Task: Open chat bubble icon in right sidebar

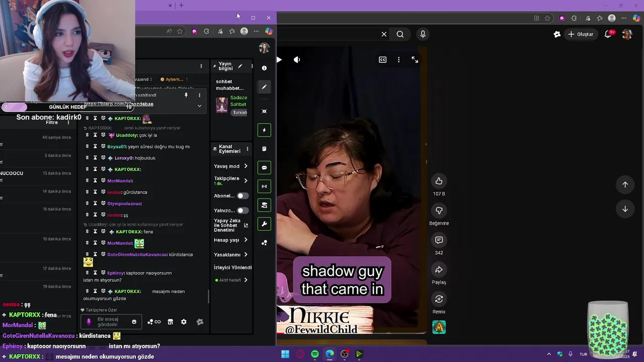Action: click(264, 167)
